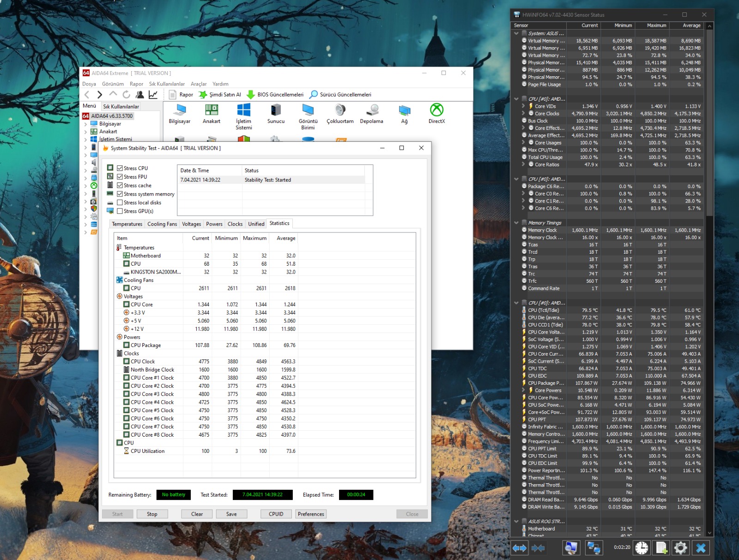Click the user profile toolbar icon in AIDA64

coord(139,95)
